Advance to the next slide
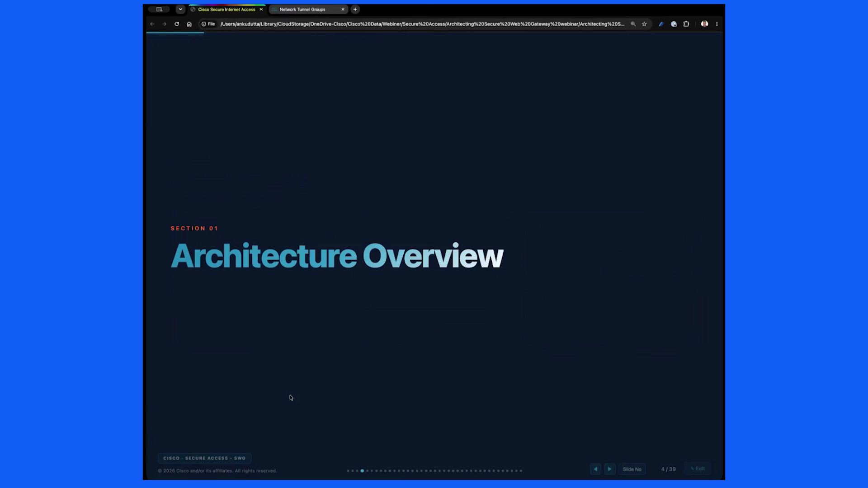Screen dimensions: 868x488 (x=609, y=469)
